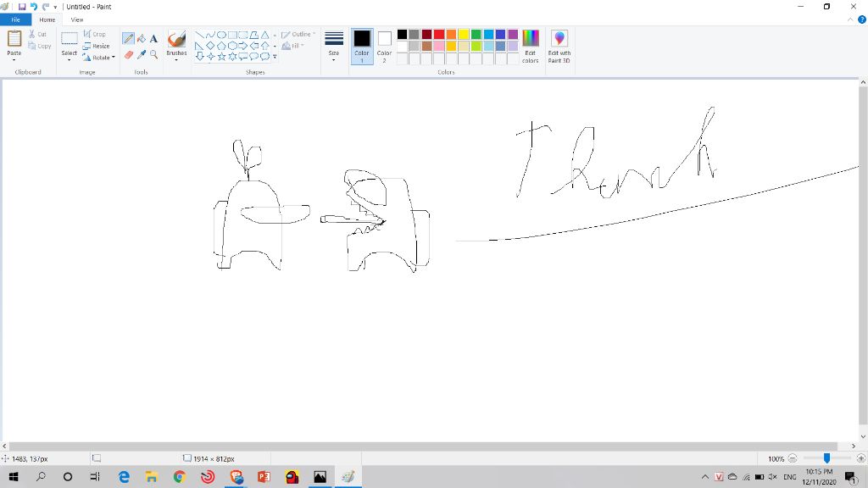Viewport: 868px width, 488px height.
Task: Select the Magnifier tool
Action: click(154, 54)
